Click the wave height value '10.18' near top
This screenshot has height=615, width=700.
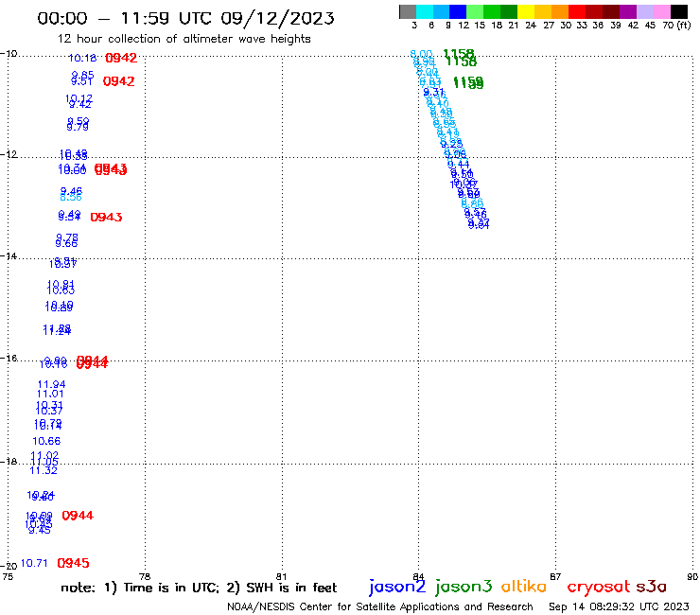tap(82, 58)
